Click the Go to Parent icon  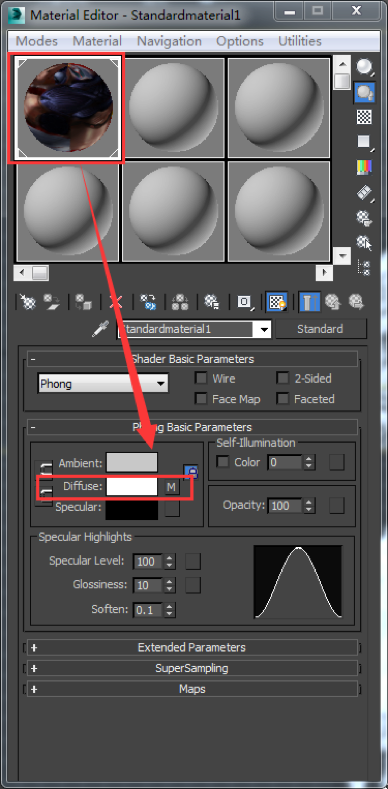pos(332,302)
